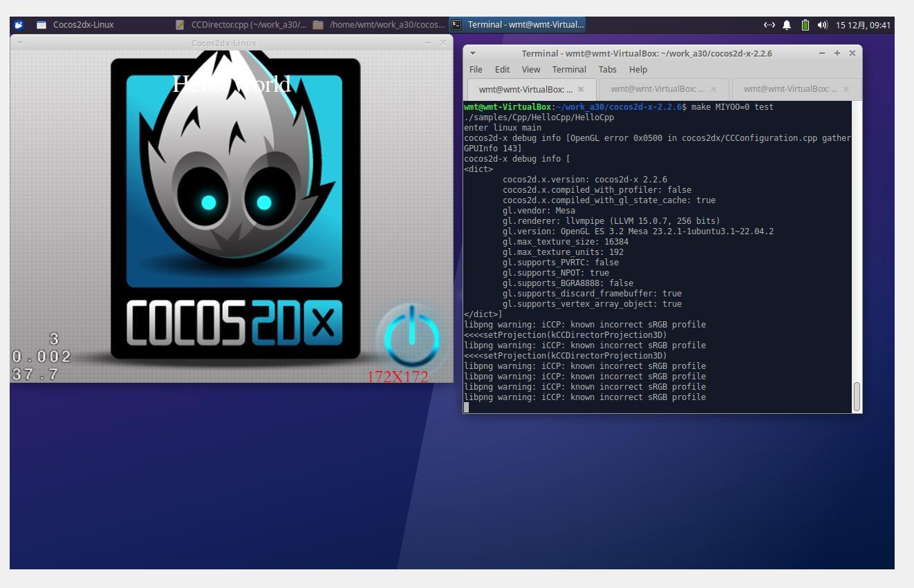Viewport: 914px width, 588px height.
Task: Activate the Terminal taskbar button
Action: [518, 25]
